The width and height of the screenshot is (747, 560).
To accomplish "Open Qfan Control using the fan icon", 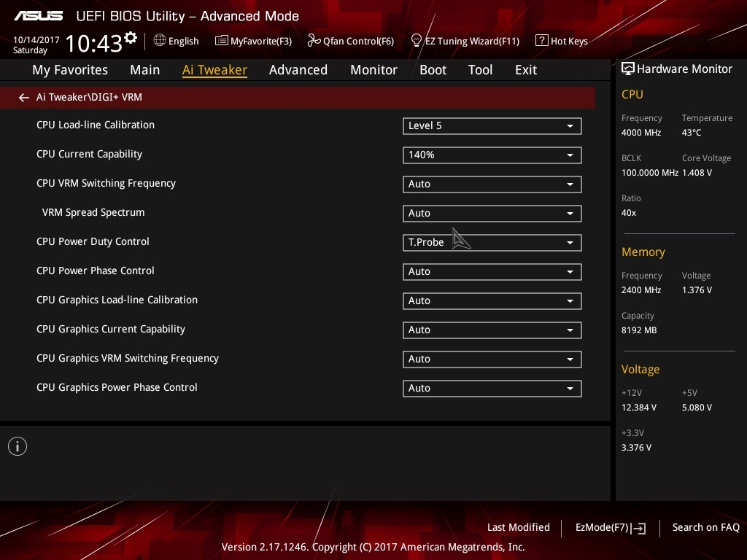I will coord(314,41).
